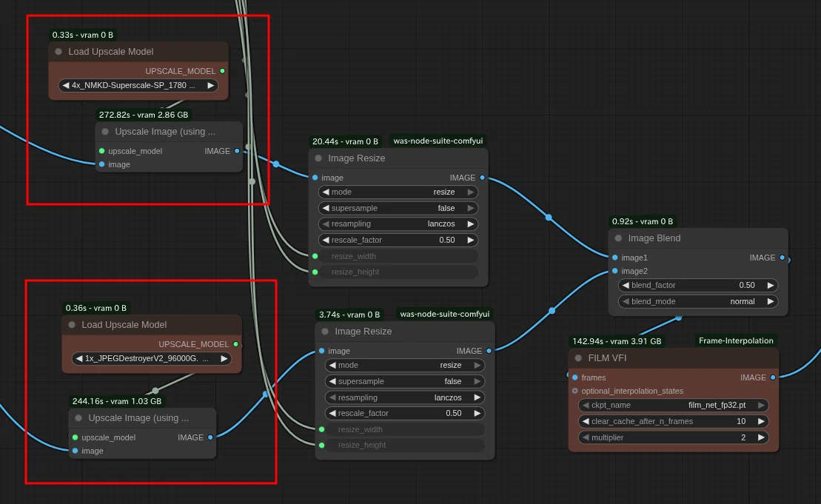Collapse the Image Resize node timed 20.44s
Image resolution: width=821 pixels, height=504 pixels.
[318, 158]
